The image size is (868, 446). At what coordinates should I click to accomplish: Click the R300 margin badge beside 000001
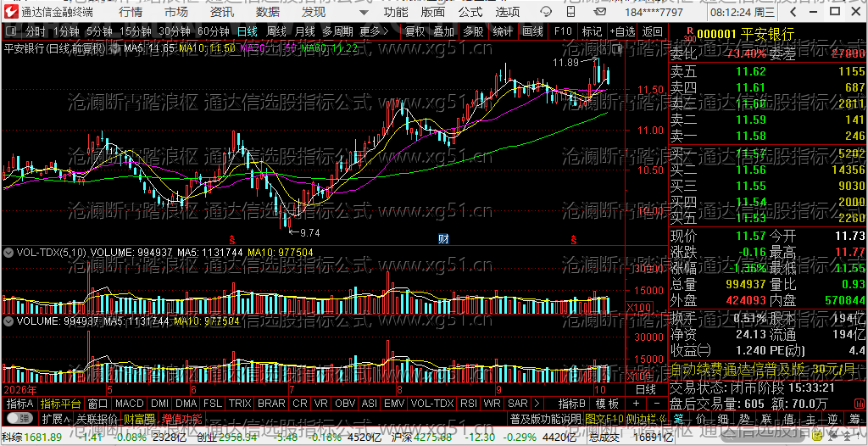[689, 35]
